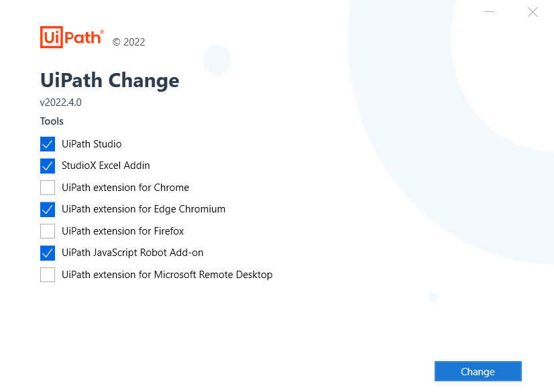554x392 pixels.
Task: Click the StudioX Excel Addin label
Action: click(105, 166)
